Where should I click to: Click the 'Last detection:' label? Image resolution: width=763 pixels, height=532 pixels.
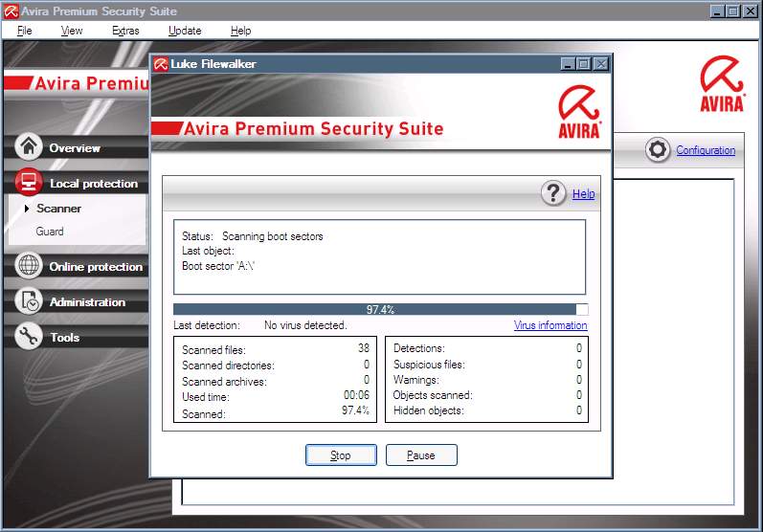tap(207, 325)
